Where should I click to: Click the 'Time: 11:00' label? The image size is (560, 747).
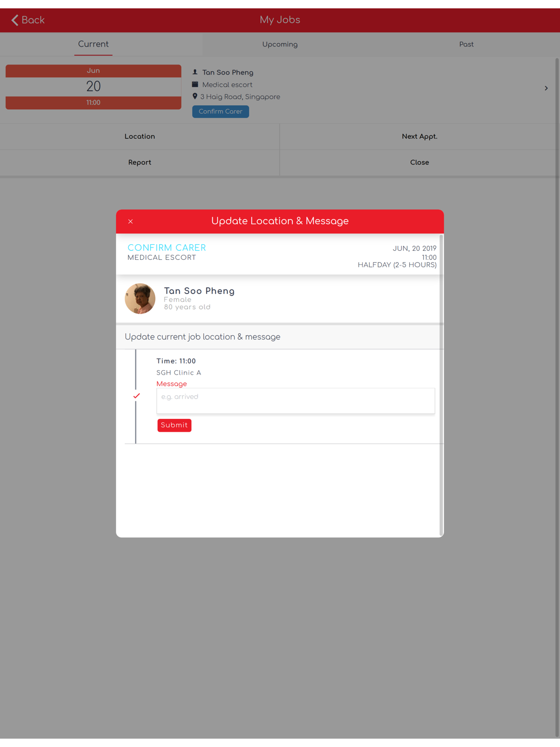tap(176, 361)
